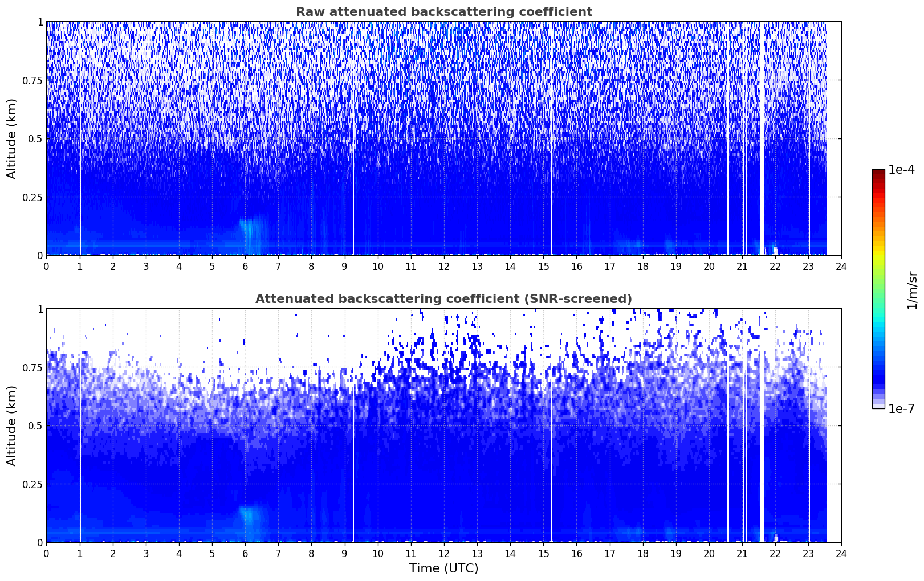924x581 pixels.
Task: Click the hour 12 tick under the SNR-screened plot
Action: pyautogui.click(x=444, y=553)
